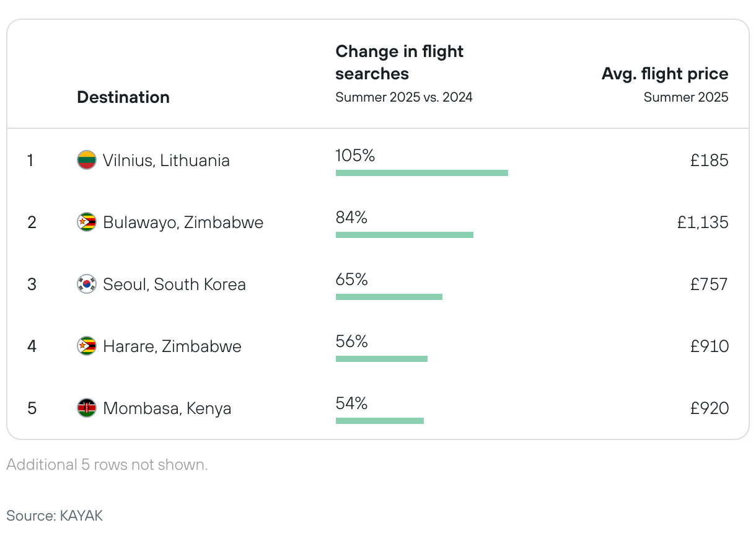Click the 105% green bar for Vilnius

click(421, 173)
